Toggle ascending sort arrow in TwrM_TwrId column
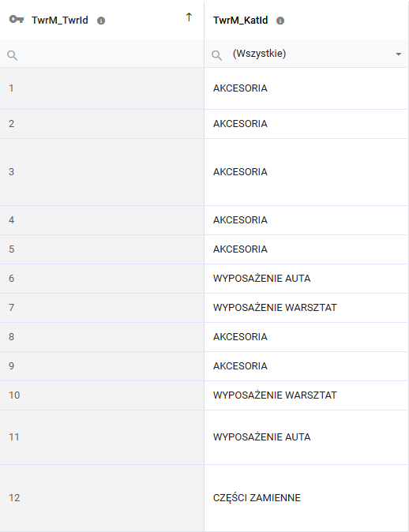409x532 pixels. pos(189,17)
